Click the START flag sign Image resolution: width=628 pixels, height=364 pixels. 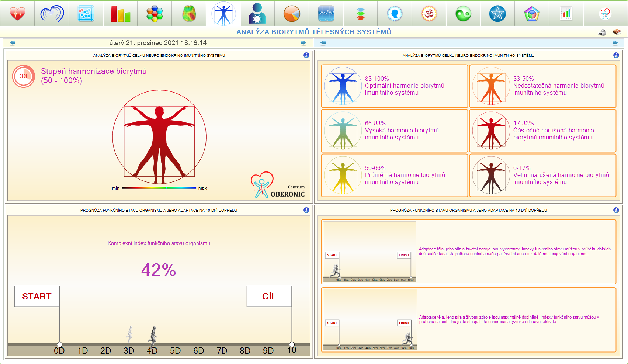[x=37, y=297]
